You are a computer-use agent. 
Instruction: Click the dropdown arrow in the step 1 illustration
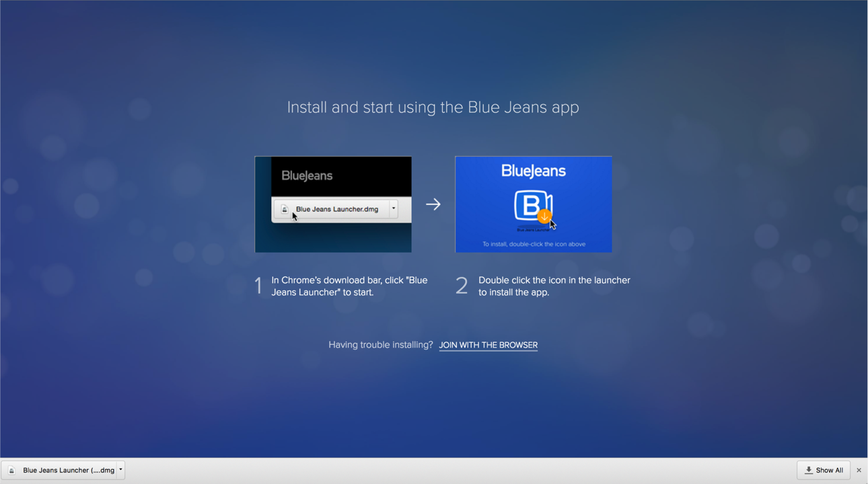(x=394, y=209)
